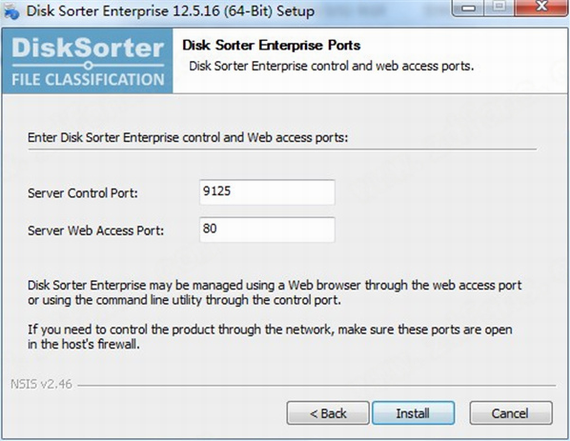The height and width of the screenshot is (441, 570).
Task: Click the 'Server Control Port:' label
Action: (83, 193)
